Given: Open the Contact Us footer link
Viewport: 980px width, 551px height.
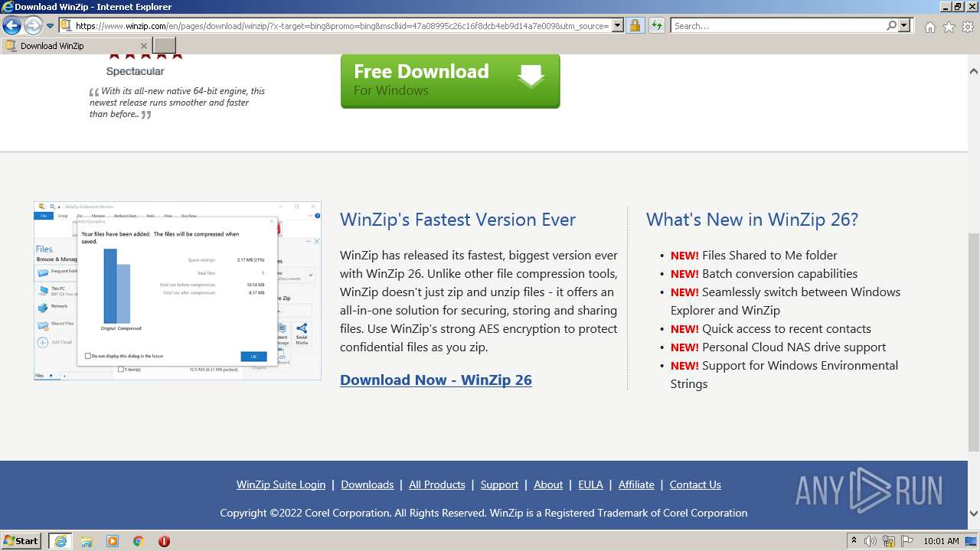Looking at the screenshot, I should [x=695, y=484].
